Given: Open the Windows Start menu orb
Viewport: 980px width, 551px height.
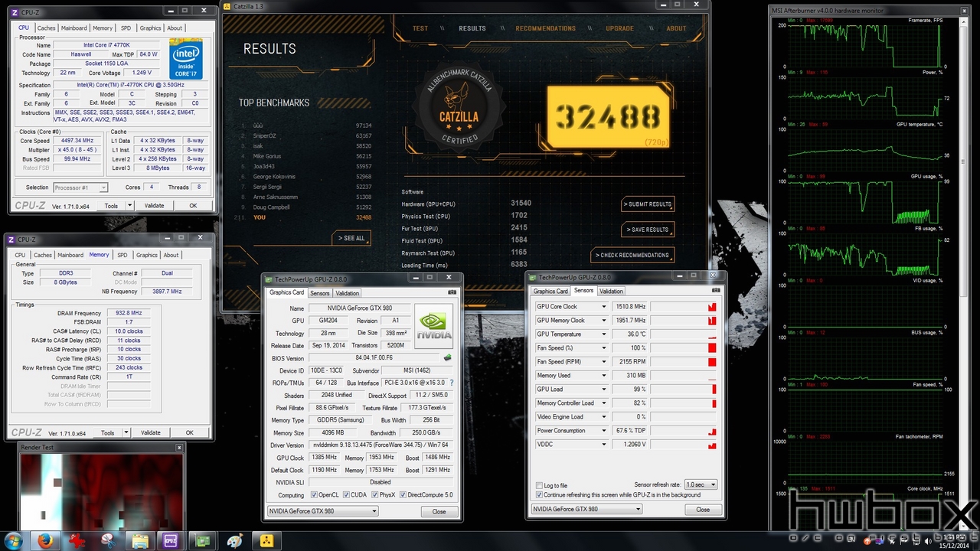Looking at the screenshot, I should tap(15, 540).
